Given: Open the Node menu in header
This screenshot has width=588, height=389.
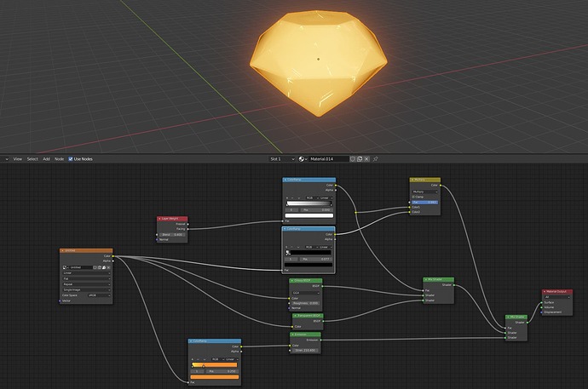Looking at the screenshot, I should point(60,159).
